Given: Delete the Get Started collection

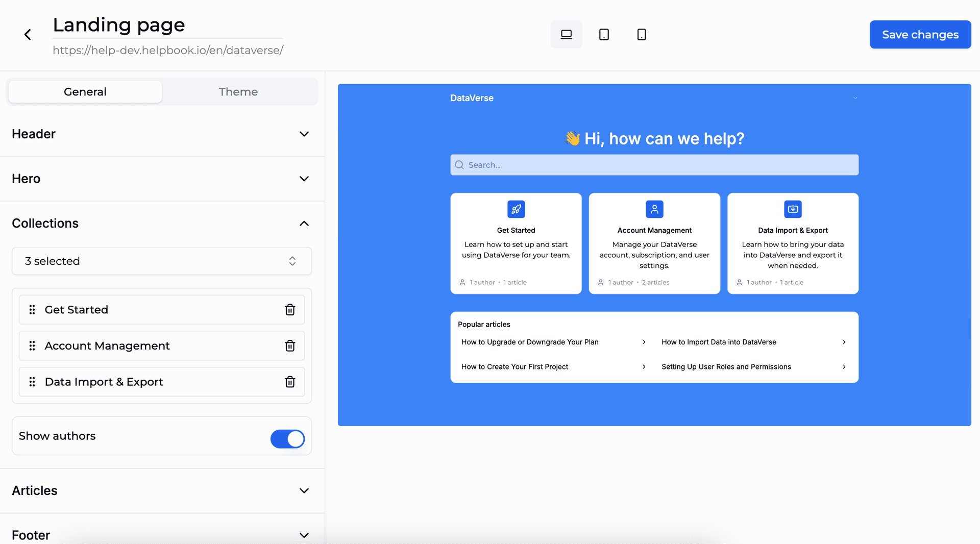Looking at the screenshot, I should (290, 310).
